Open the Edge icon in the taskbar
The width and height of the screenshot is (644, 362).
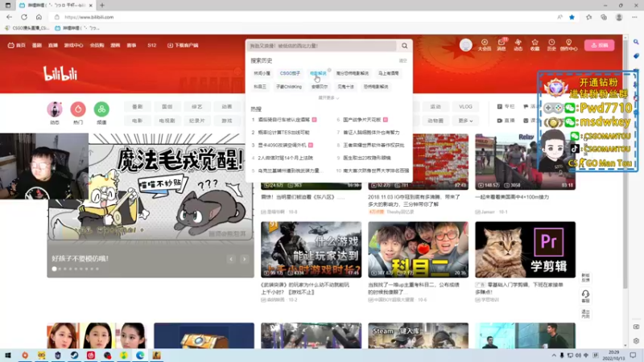coord(140,356)
